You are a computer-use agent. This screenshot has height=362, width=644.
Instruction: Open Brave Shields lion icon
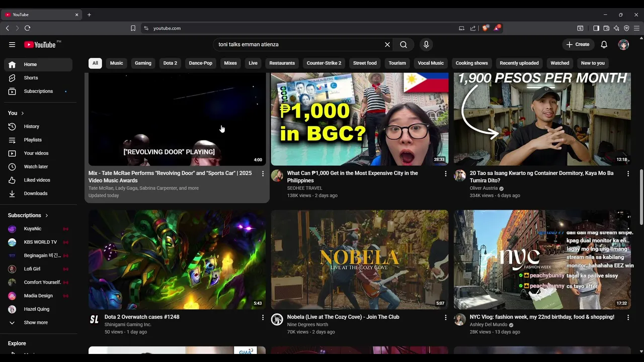tap(486, 28)
